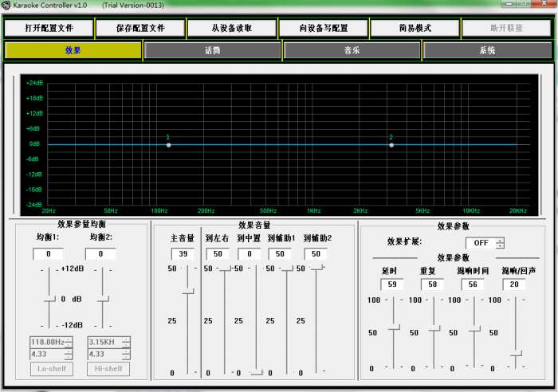
Task: Click the 从设备读取 button
Action: tap(232, 28)
